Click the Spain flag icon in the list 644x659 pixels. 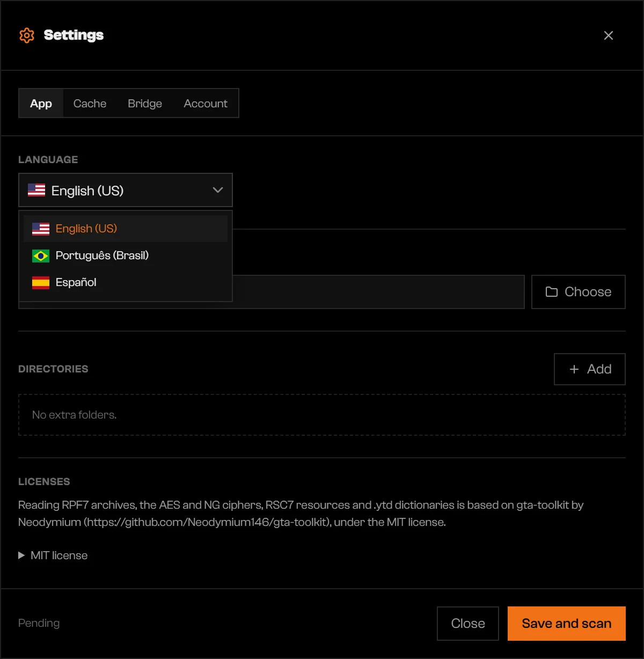[41, 283]
